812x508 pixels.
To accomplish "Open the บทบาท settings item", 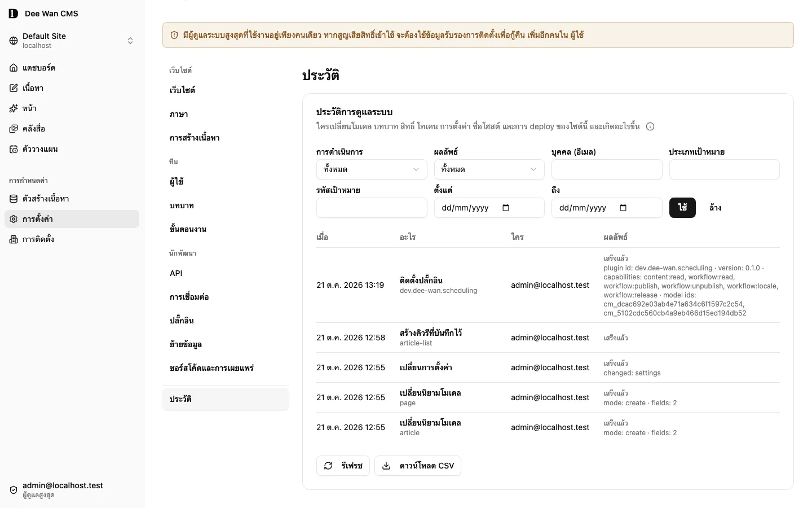I will 226,205.
